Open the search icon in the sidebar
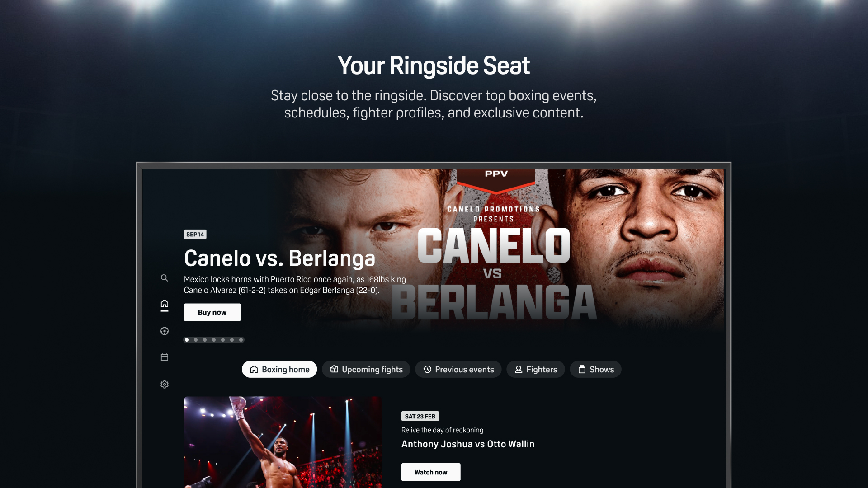 point(165,278)
